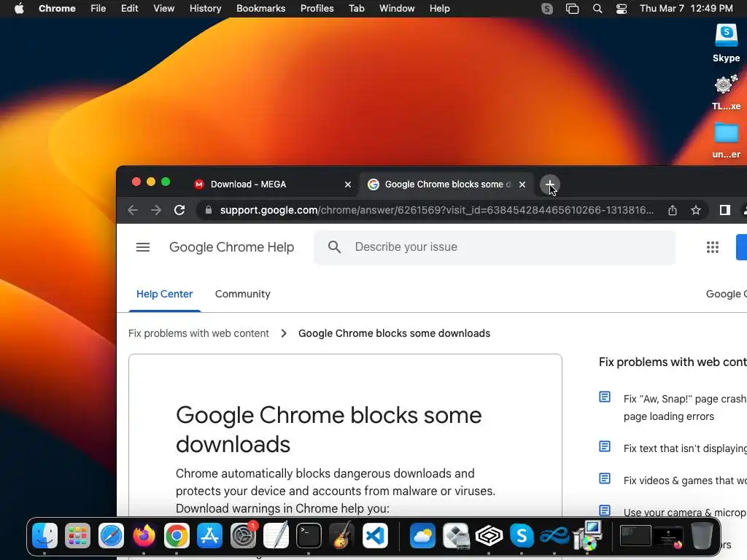
Task: Open Stage Manager windows icon in menu bar
Action: coord(572,9)
